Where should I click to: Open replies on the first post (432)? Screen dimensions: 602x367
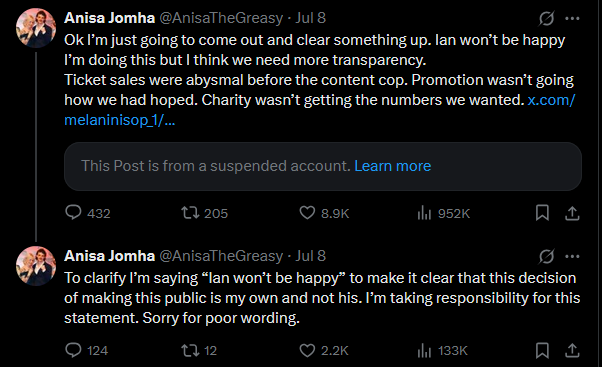88,213
